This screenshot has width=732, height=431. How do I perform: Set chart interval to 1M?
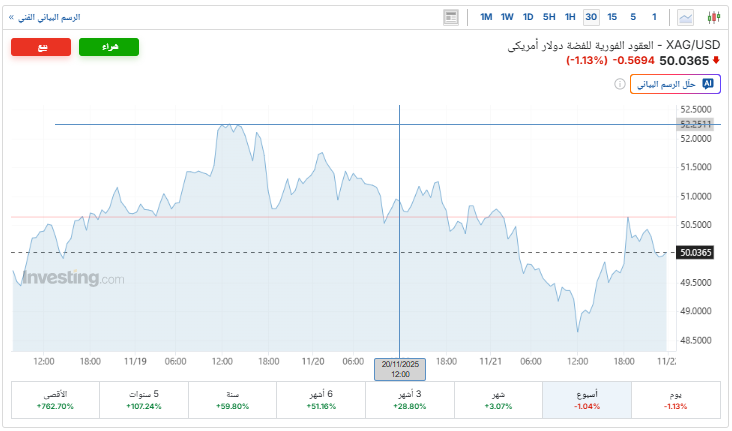point(486,17)
